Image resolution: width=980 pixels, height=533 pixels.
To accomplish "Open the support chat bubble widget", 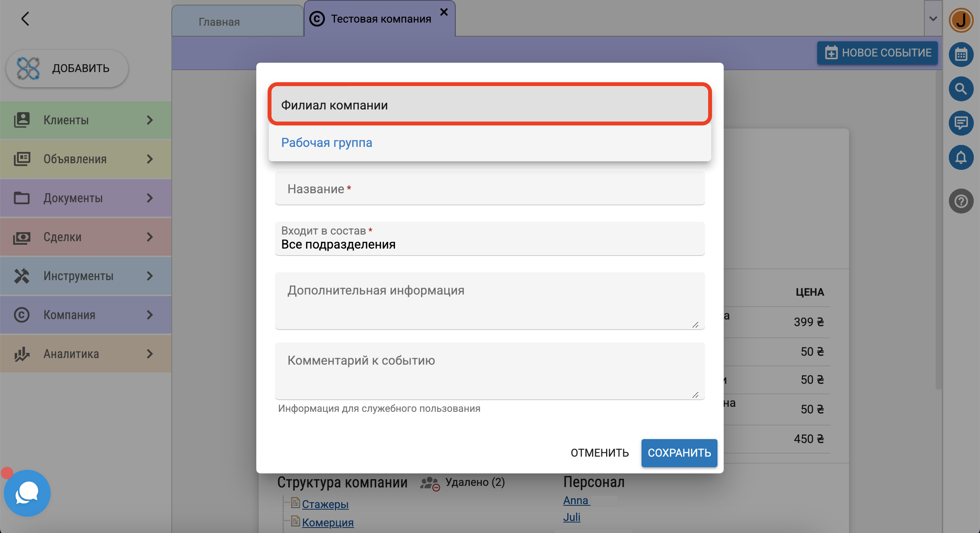I will tap(27, 493).
